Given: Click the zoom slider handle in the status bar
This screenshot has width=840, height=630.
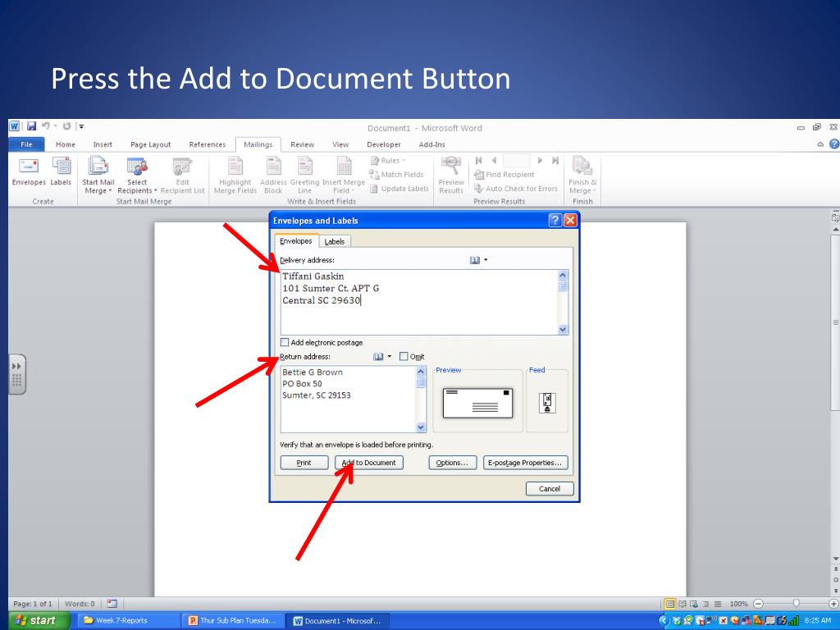Looking at the screenshot, I should [796, 604].
